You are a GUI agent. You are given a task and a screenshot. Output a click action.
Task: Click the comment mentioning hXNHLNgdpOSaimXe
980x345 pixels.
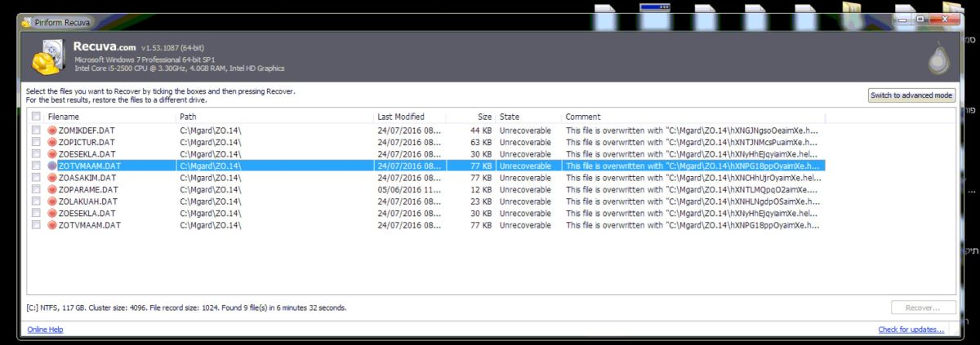[x=694, y=201]
